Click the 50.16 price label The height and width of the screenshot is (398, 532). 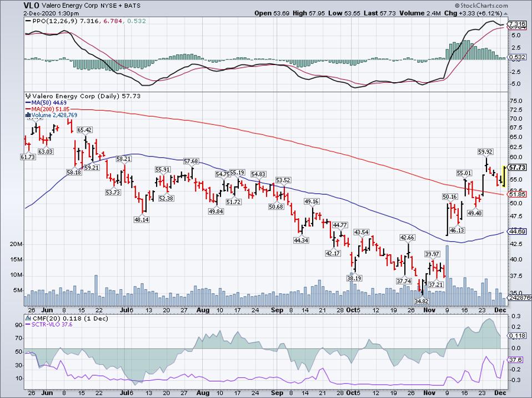point(450,197)
